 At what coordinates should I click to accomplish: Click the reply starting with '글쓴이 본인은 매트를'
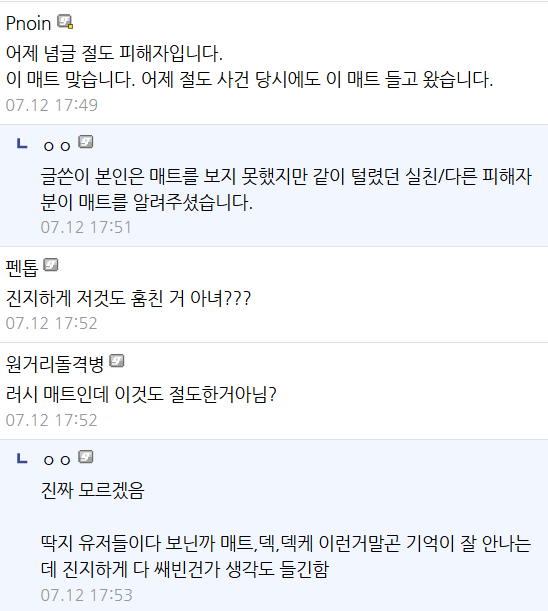point(286,189)
